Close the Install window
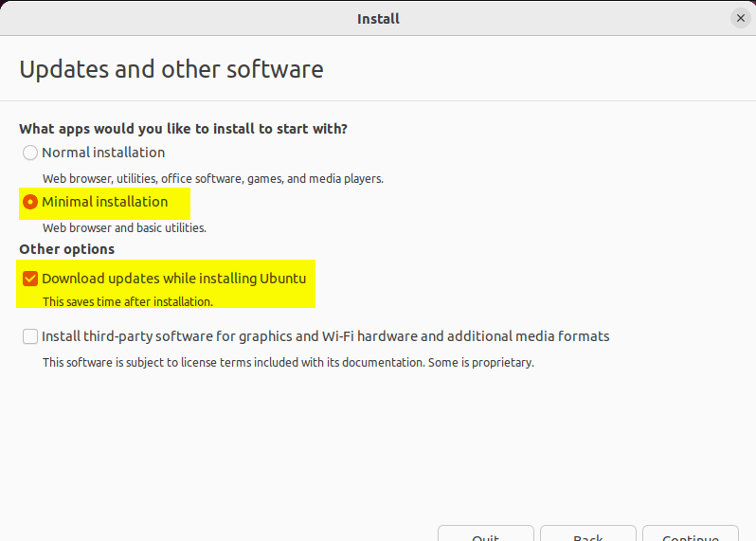This screenshot has width=756, height=541. (x=740, y=18)
